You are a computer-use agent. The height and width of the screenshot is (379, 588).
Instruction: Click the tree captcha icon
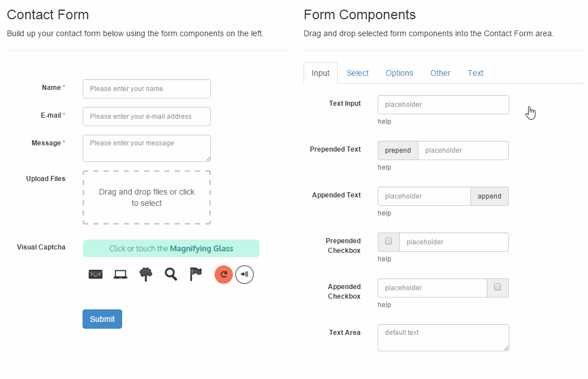tap(145, 274)
